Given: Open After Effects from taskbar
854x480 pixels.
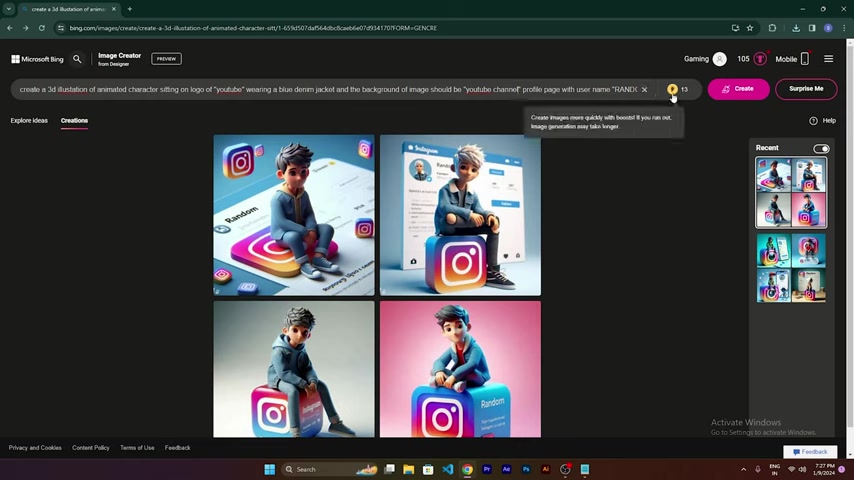Looking at the screenshot, I should (x=507, y=469).
